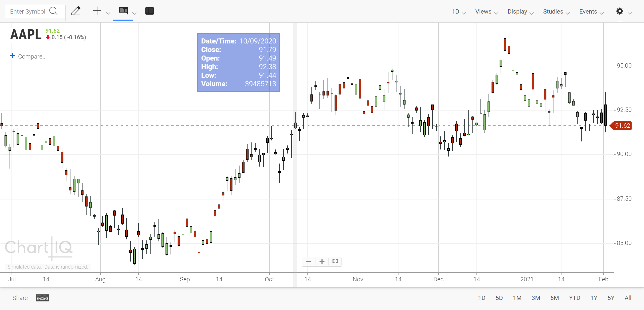Viewport: 644px width, 310px height.
Task: Click the search magnifier icon
Action: click(x=54, y=11)
